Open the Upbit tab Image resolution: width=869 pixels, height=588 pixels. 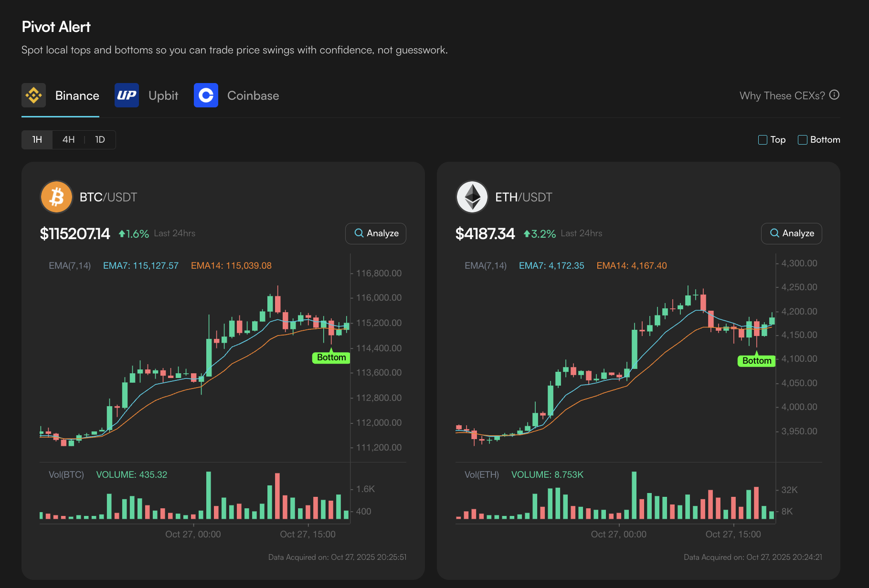147,95
